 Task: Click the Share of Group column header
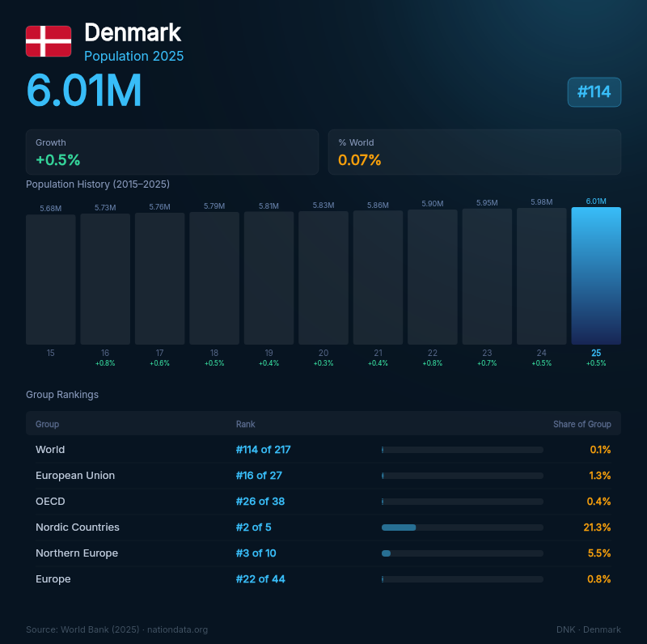[581, 424]
